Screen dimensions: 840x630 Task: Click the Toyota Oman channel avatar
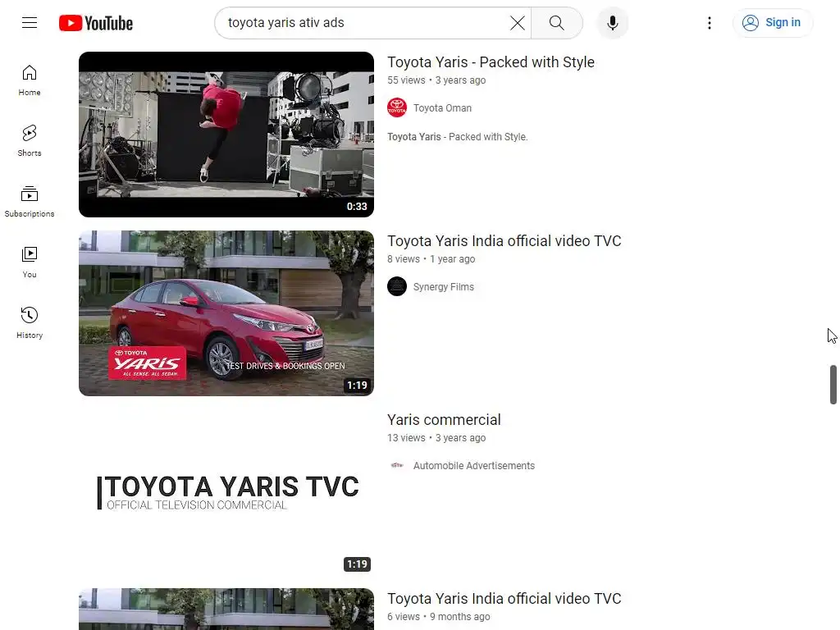point(397,107)
